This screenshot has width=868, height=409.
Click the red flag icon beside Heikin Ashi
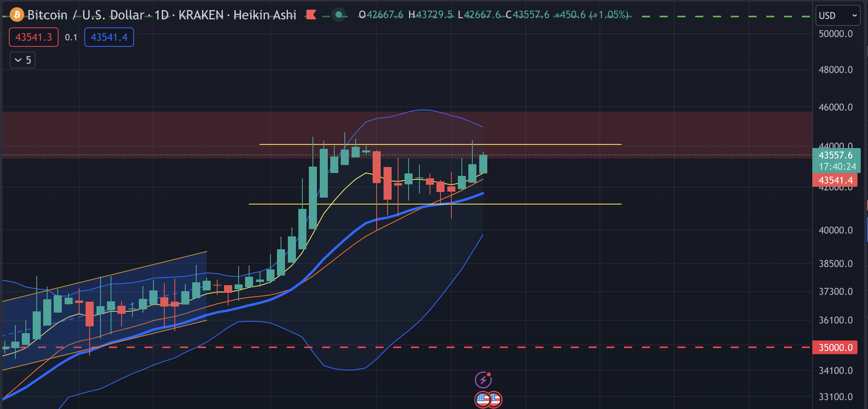coord(311,15)
